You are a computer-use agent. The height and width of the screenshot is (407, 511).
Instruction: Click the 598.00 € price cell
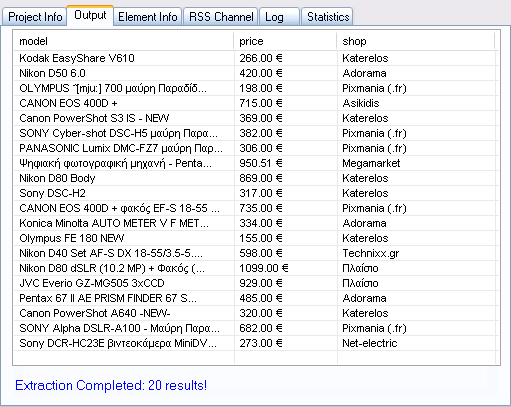tap(285, 253)
